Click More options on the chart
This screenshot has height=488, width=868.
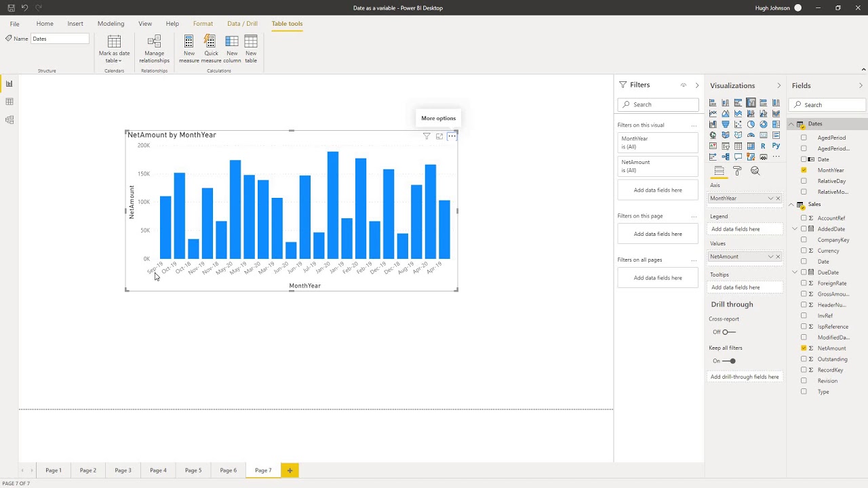pos(452,136)
